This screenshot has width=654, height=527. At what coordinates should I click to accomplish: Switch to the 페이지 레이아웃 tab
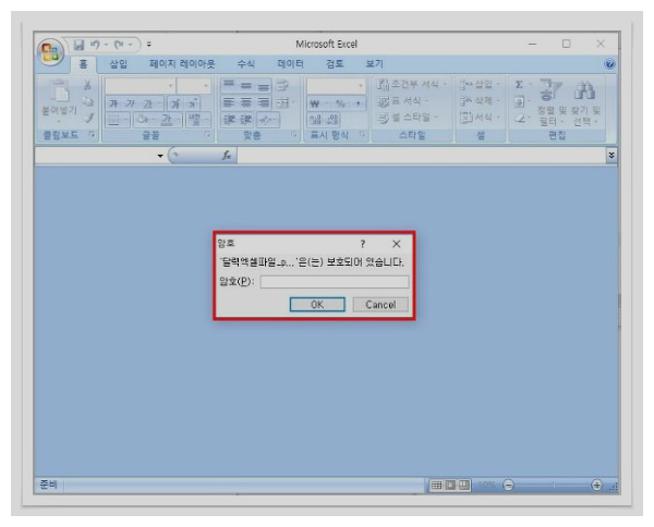[x=182, y=64]
